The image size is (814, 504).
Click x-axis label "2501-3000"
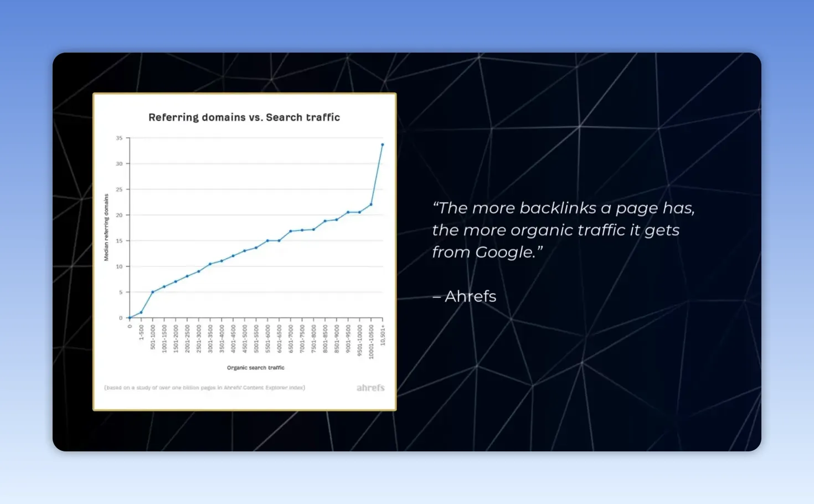click(199, 339)
